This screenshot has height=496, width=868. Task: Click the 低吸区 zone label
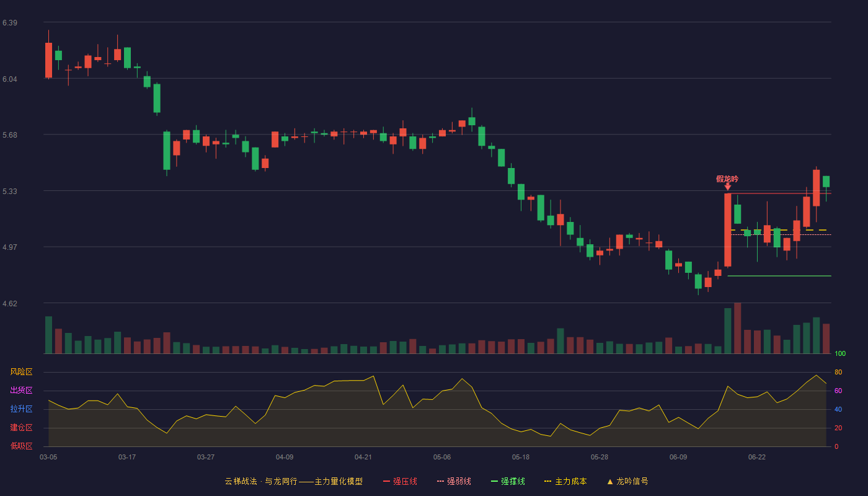click(21, 446)
